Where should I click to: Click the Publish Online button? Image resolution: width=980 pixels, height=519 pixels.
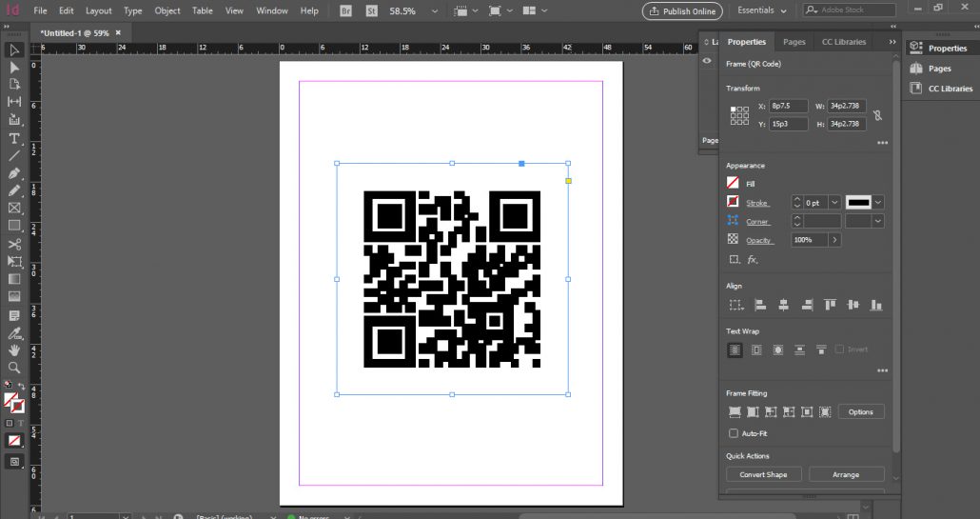click(x=682, y=11)
